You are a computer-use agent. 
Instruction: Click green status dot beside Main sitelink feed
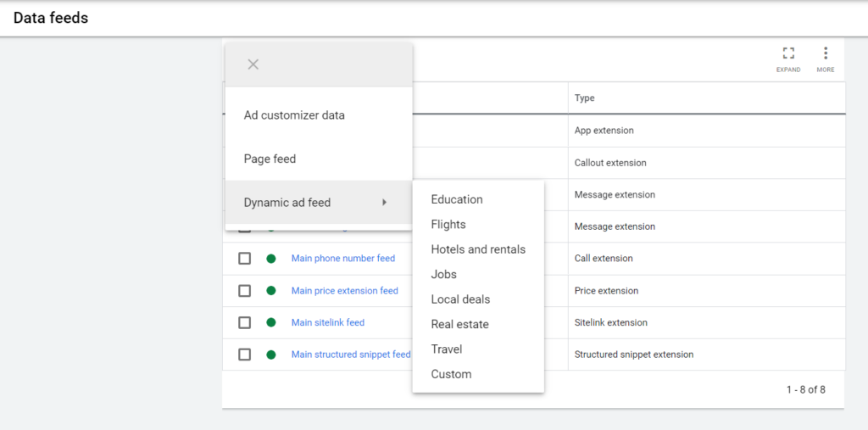point(271,322)
